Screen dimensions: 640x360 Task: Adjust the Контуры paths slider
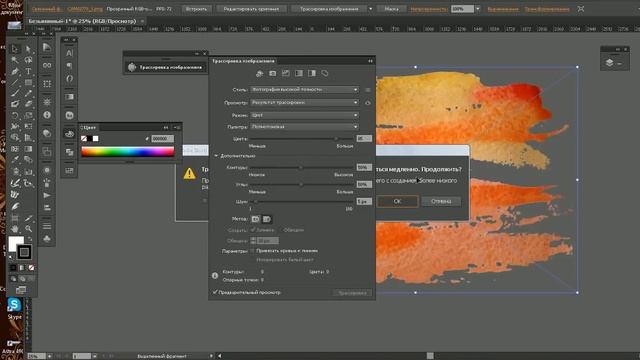(x=301, y=167)
